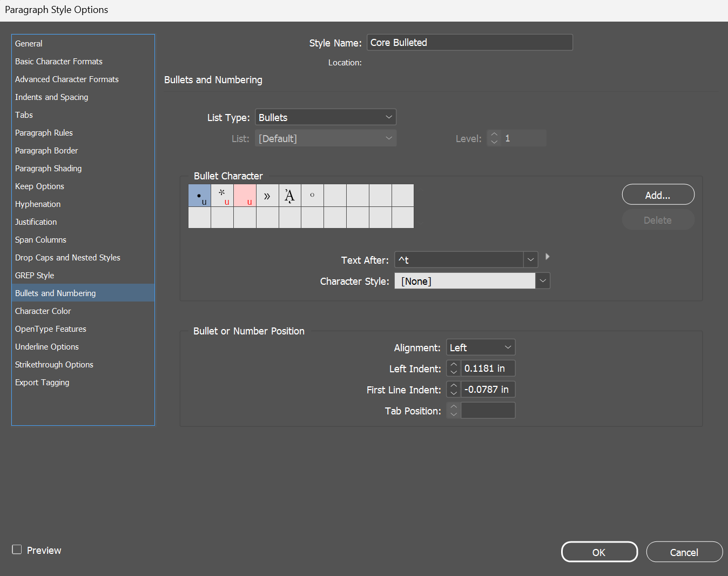
Task: Choose the double angle quote bullet glyph
Action: pyautogui.click(x=267, y=195)
